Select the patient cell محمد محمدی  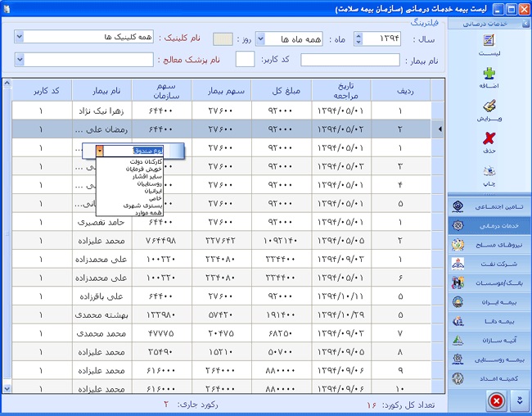pyautogui.click(x=102, y=333)
